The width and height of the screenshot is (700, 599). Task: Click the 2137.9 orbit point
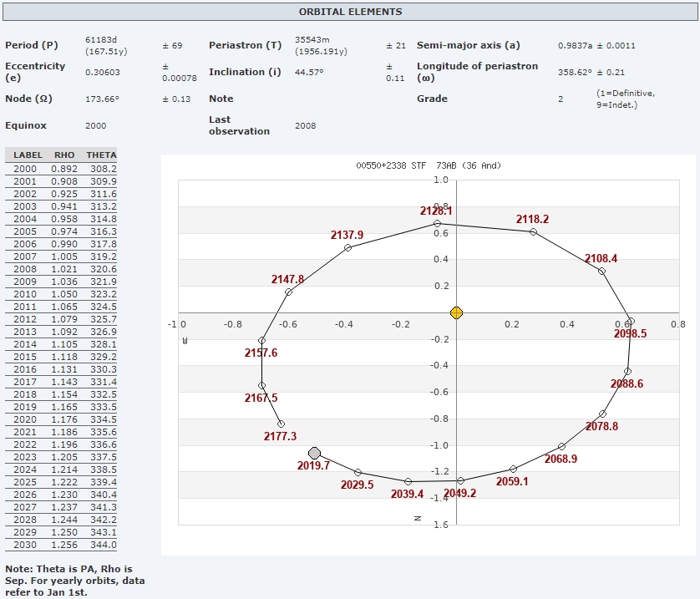[347, 247]
